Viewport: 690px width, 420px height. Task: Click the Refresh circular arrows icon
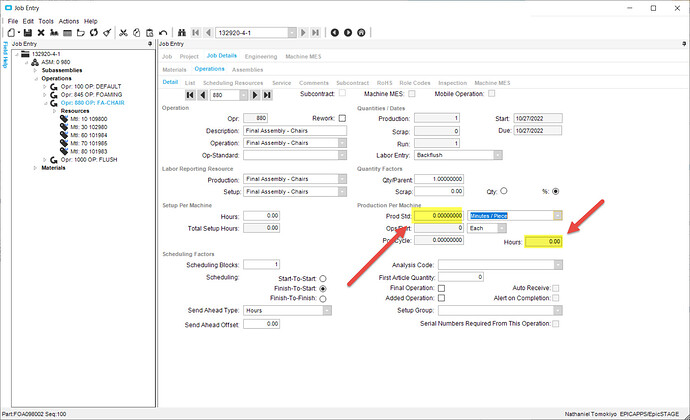click(94, 33)
